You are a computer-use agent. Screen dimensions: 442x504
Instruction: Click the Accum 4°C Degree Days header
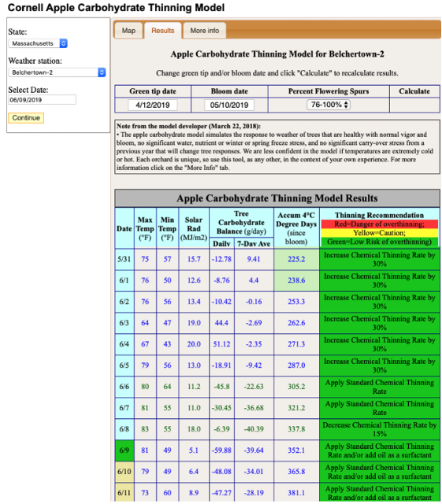pyautogui.click(x=296, y=228)
